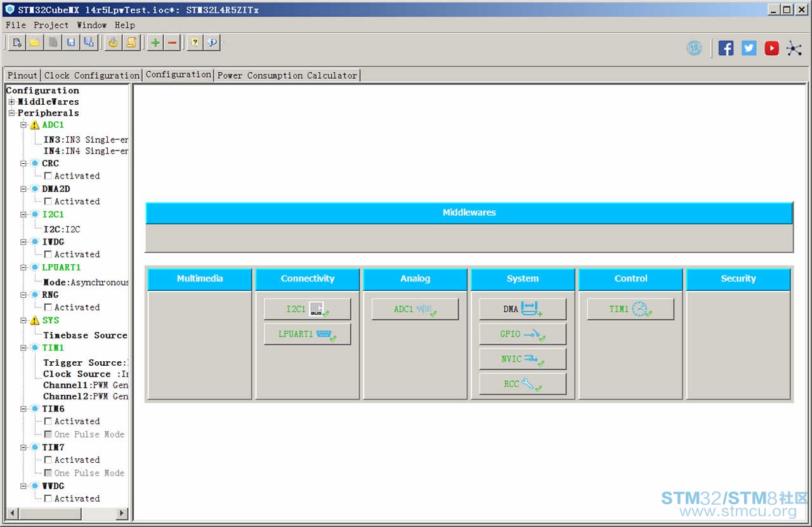Click the blue peripheral icon beside TIM7
Image resolution: width=812 pixels, height=527 pixels.
(35, 448)
